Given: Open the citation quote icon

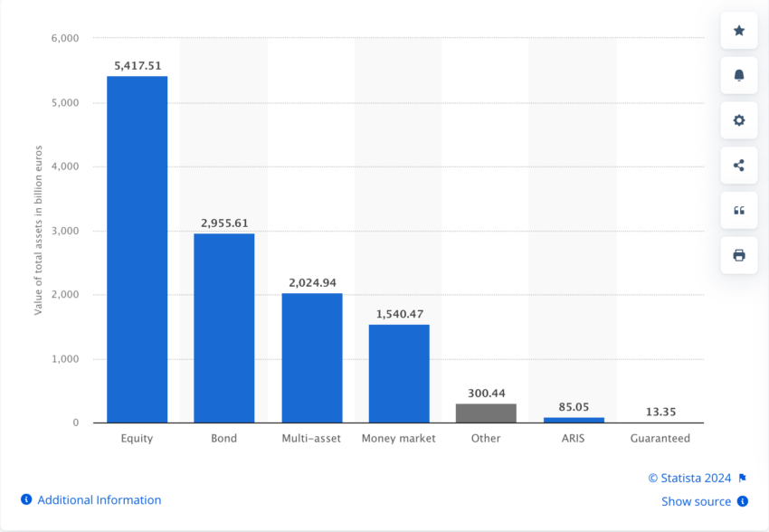Looking at the screenshot, I should [738, 210].
